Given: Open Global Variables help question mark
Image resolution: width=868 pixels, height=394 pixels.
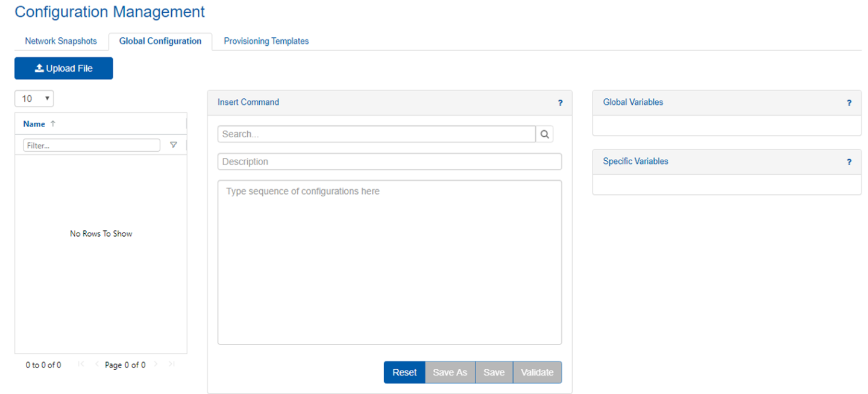Looking at the screenshot, I should pos(849,103).
